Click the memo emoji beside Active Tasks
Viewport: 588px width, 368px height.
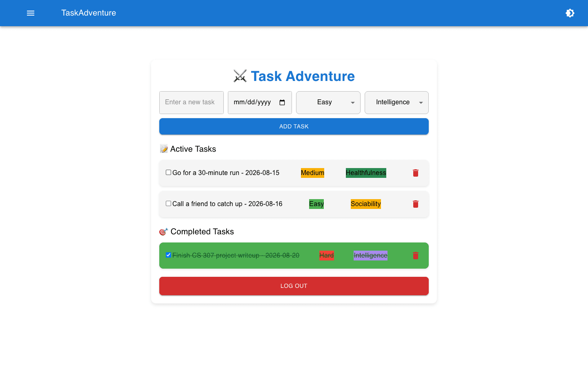164,149
